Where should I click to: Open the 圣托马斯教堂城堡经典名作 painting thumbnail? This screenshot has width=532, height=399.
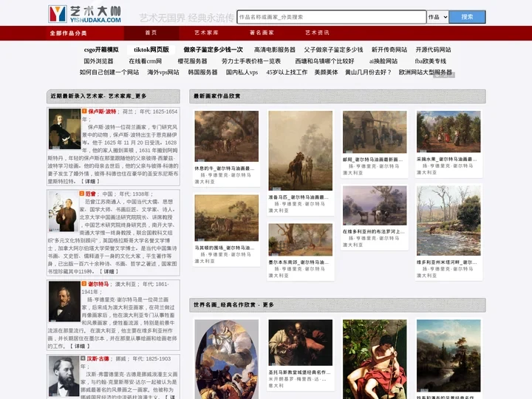pyautogui.click(x=300, y=342)
